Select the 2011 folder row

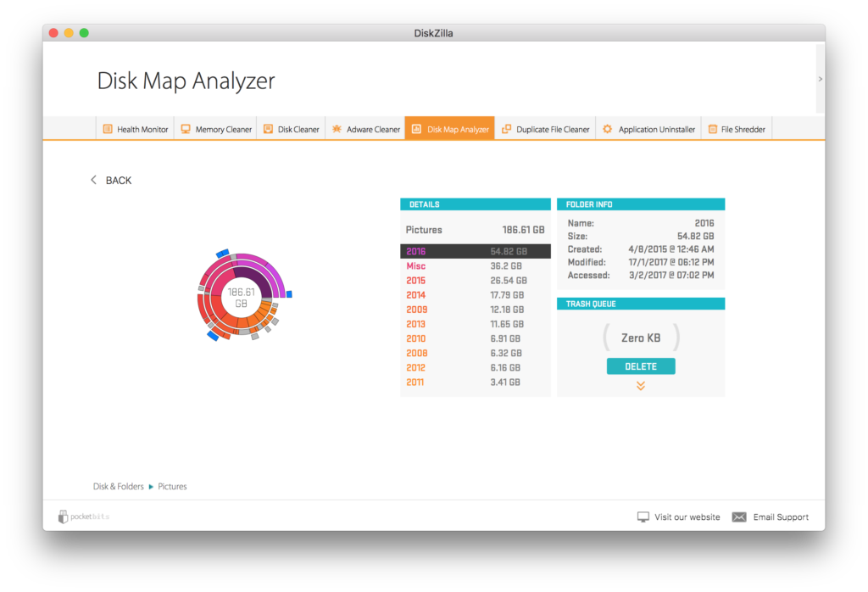[476, 383]
